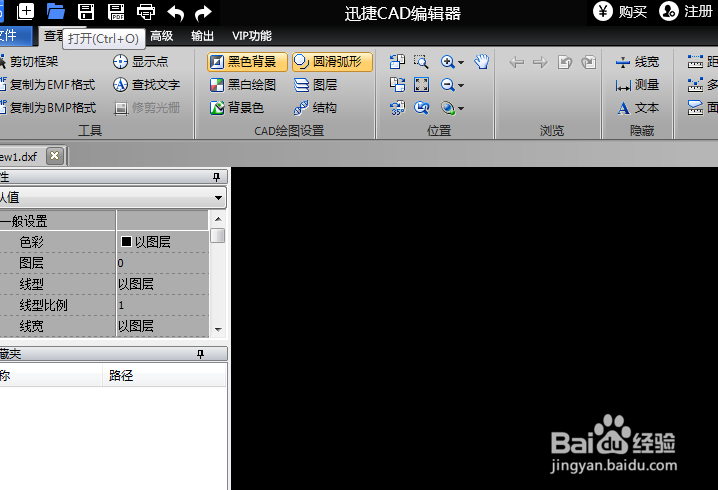The image size is (718, 490).
Task: Enable 黑白绘图 black and white drawing
Action: 243,85
